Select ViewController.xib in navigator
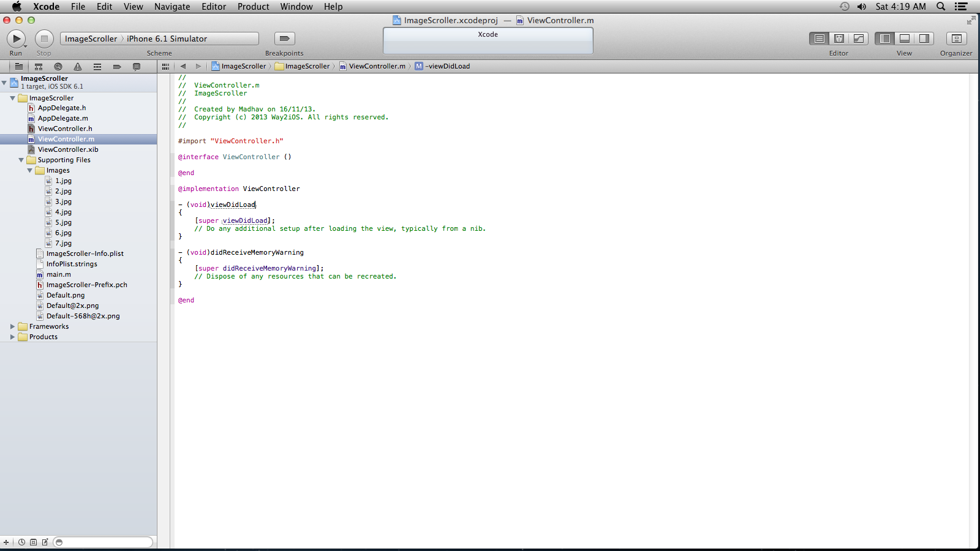980x551 pixels. click(x=68, y=149)
